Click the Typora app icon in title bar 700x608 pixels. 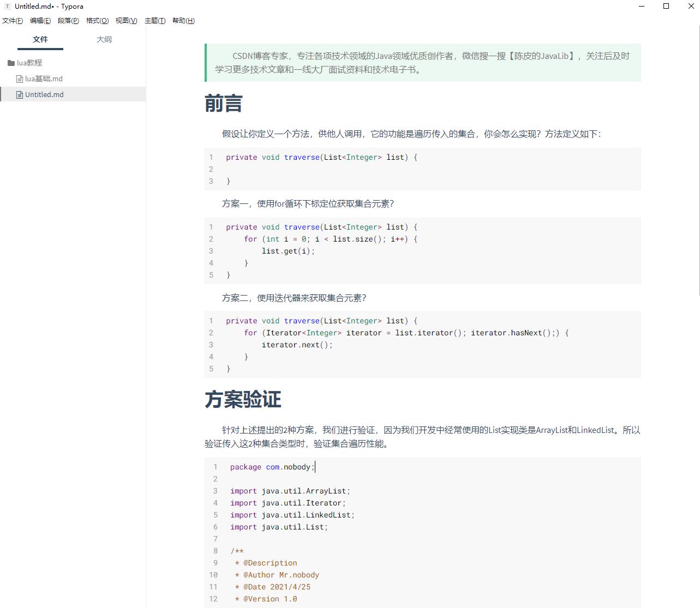7,7
